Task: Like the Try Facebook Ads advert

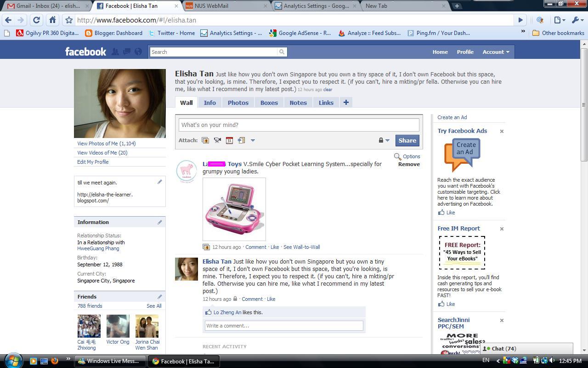Action: (x=447, y=213)
